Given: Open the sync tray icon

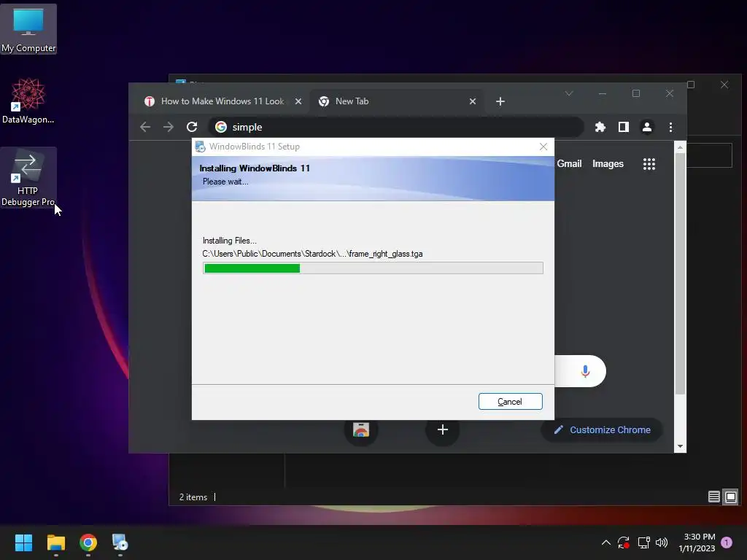Looking at the screenshot, I should [x=624, y=542].
